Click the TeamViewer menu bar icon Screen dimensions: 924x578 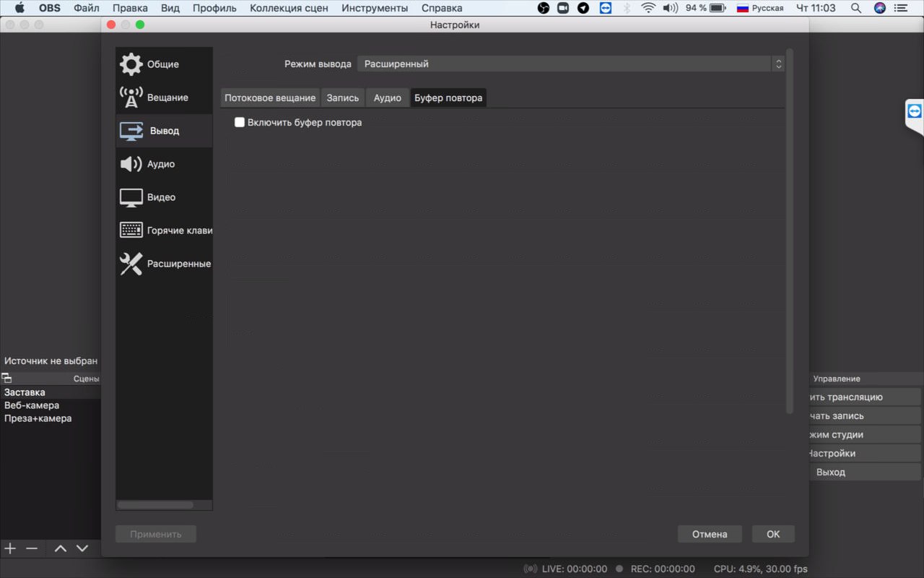pos(605,8)
